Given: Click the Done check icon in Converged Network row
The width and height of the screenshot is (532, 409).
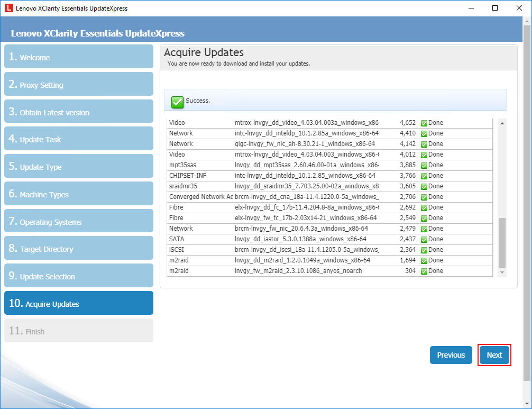Looking at the screenshot, I should (x=424, y=197).
